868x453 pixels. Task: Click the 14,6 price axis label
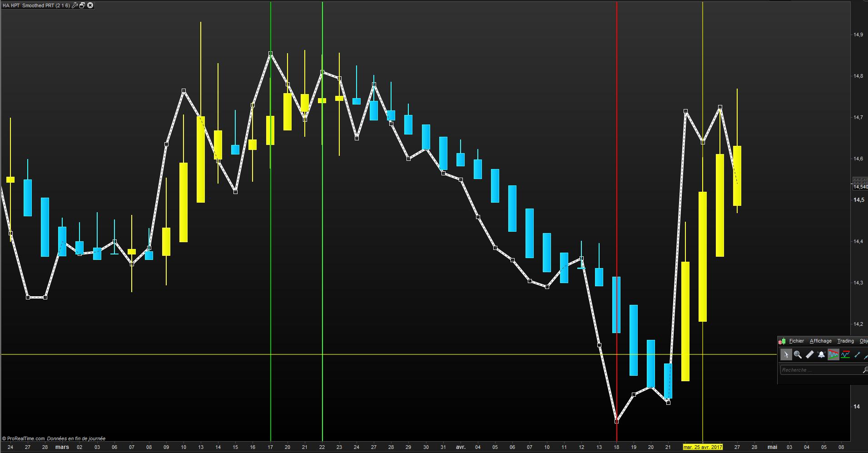[858, 159]
